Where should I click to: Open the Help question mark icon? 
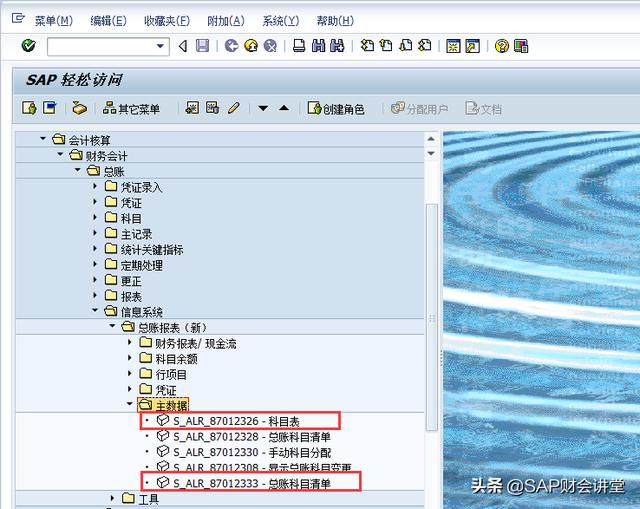pos(502,46)
